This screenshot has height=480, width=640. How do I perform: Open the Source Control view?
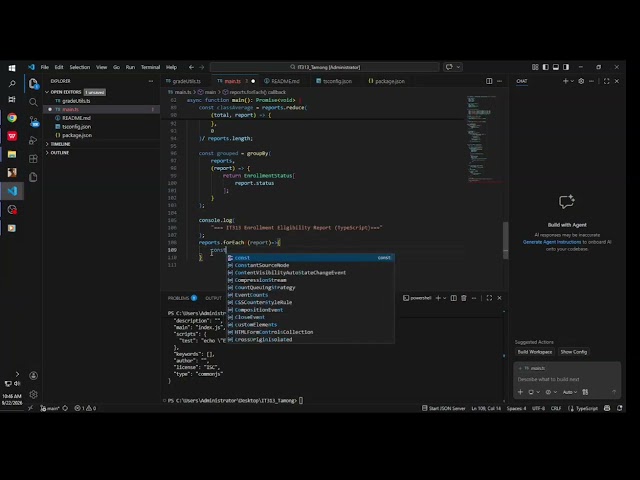(x=34, y=121)
